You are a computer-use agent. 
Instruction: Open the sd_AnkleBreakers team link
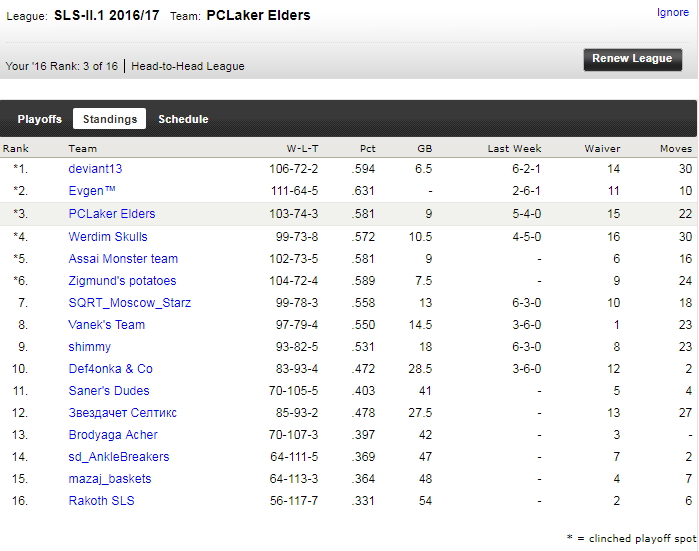tap(119, 456)
